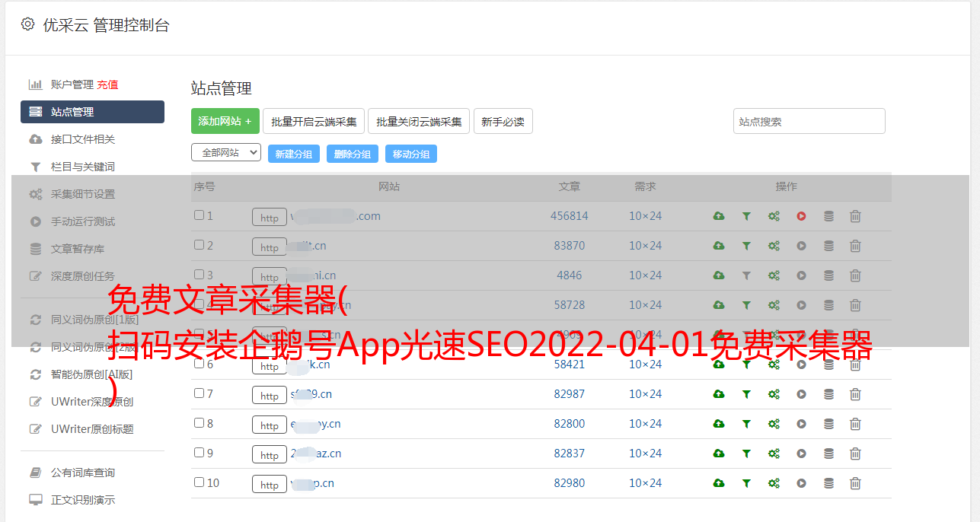This screenshot has width=980, height=522.
Task: Open the gears icon in row 4846
Action: [774, 275]
